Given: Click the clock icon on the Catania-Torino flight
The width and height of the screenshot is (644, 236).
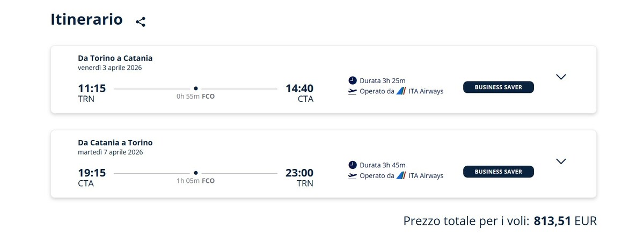Looking at the screenshot, I should [x=352, y=165].
